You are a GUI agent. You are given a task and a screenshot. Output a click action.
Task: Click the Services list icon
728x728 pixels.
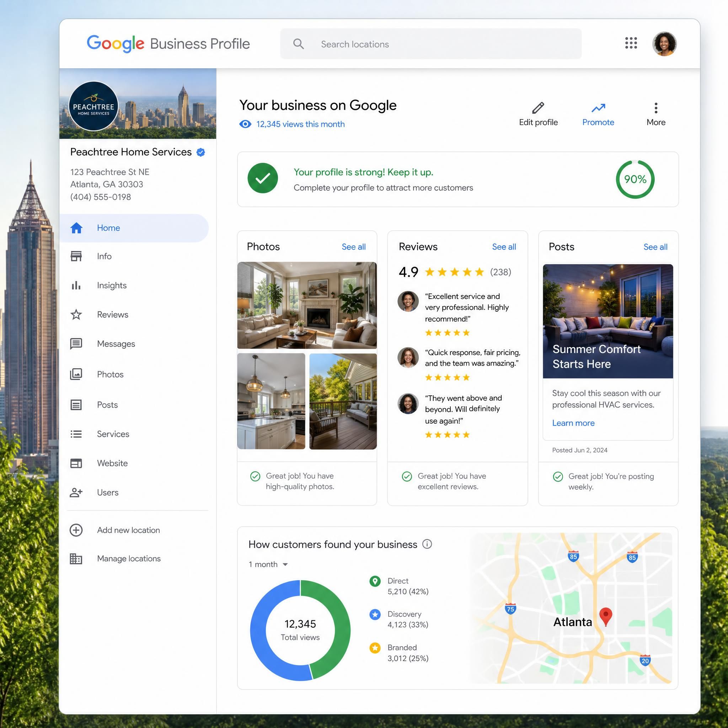(76, 434)
